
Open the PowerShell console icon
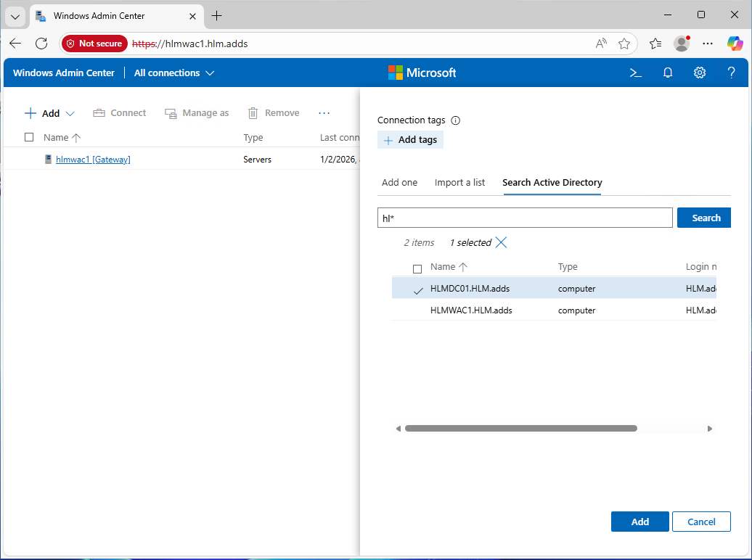click(635, 73)
